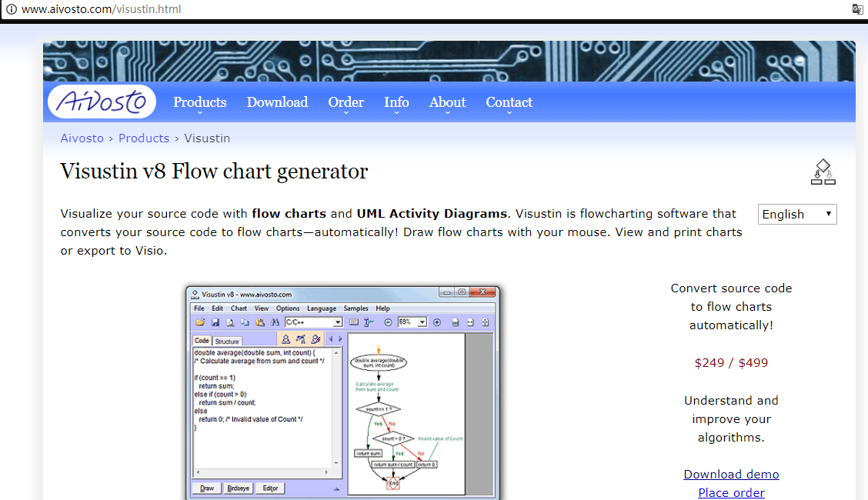868x500 pixels.
Task: Click the flowchart icon beside page heading
Action: [823, 172]
